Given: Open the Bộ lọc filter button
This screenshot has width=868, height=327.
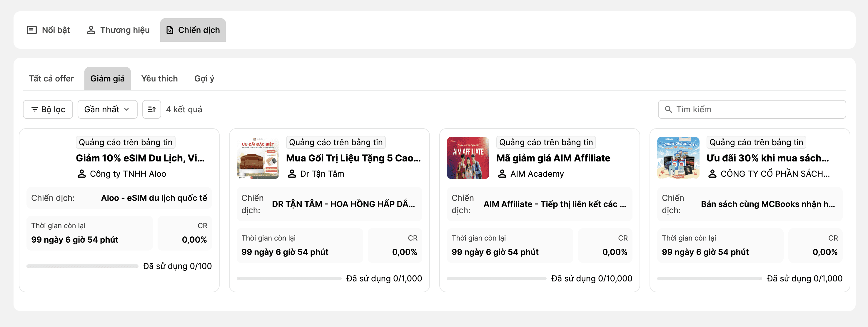Looking at the screenshot, I should point(48,109).
